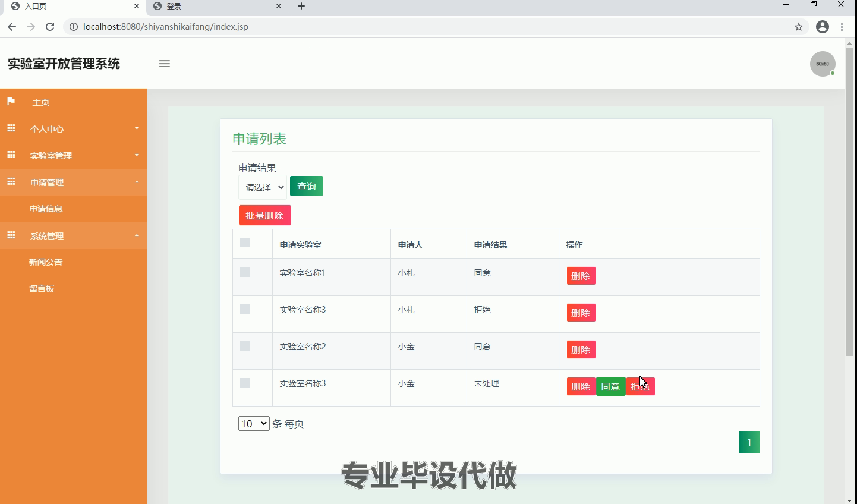Collapse the 申请管理 sidebar menu

click(x=74, y=182)
